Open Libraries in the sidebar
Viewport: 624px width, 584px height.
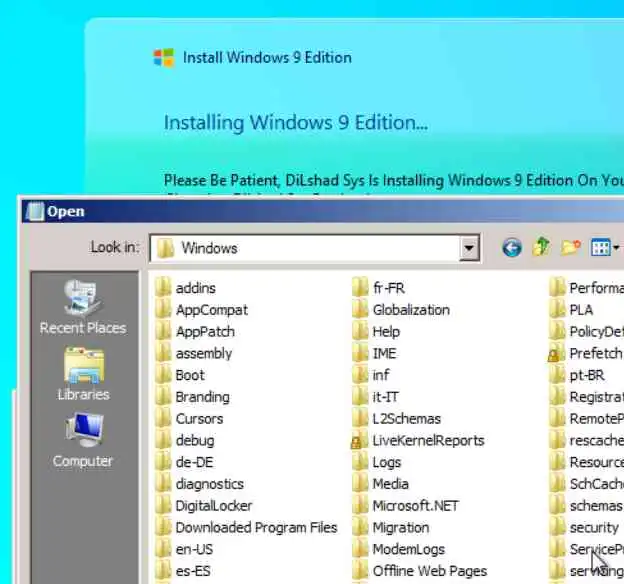click(x=83, y=374)
